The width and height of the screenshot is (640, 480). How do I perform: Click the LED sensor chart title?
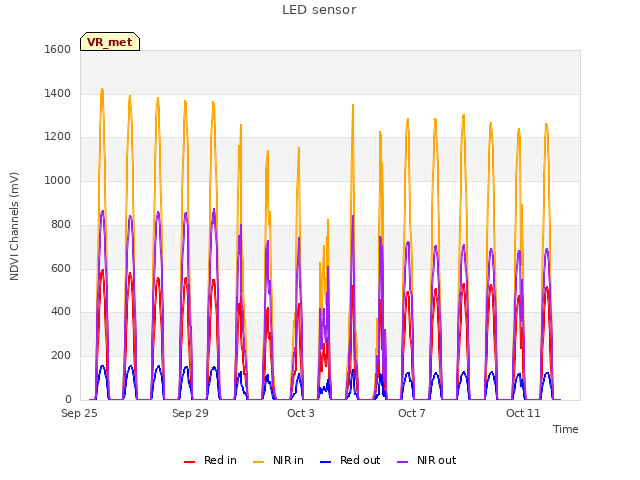pyautogui.click(x=319, y=10)
